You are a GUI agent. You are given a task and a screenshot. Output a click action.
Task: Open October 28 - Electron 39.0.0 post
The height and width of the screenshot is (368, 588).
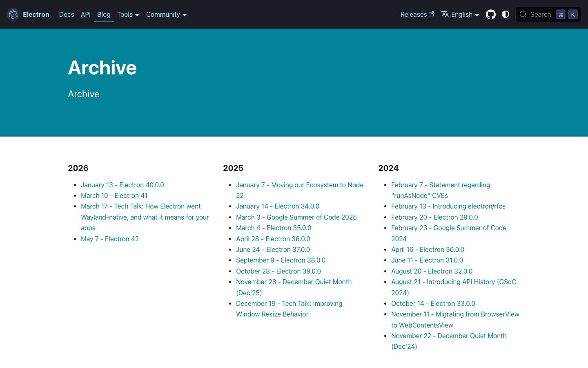(278, 271)
